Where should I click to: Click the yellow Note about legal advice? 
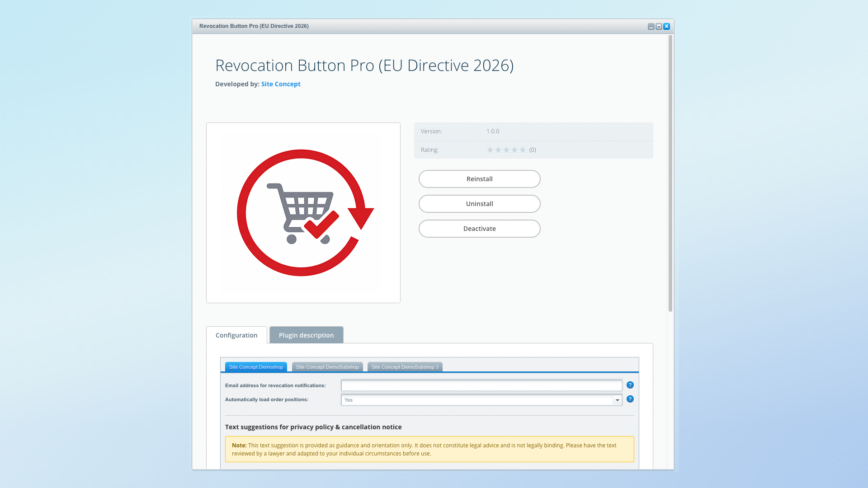click(429, 449)
